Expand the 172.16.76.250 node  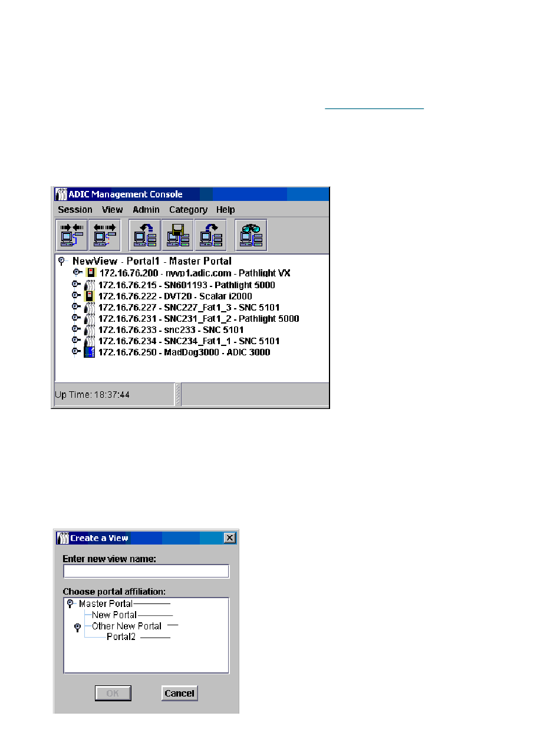[x=75, y=351]
